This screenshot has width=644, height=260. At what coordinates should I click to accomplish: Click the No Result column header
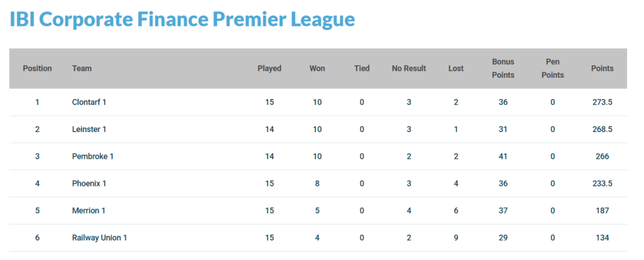click(x=409, y=68)
